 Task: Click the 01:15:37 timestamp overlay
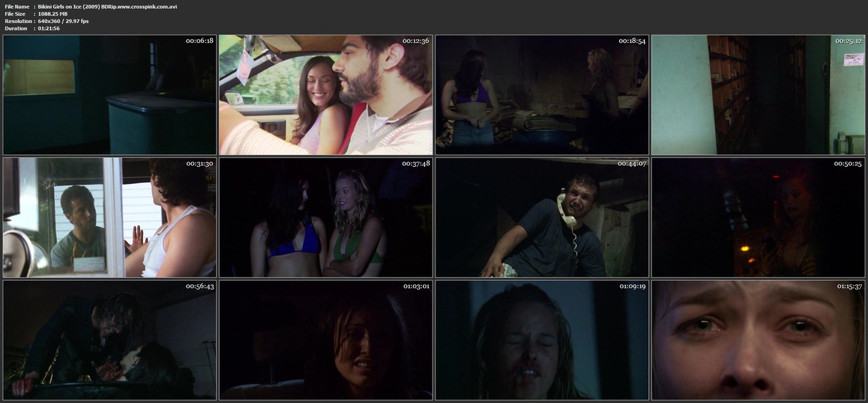pos(848,286)
